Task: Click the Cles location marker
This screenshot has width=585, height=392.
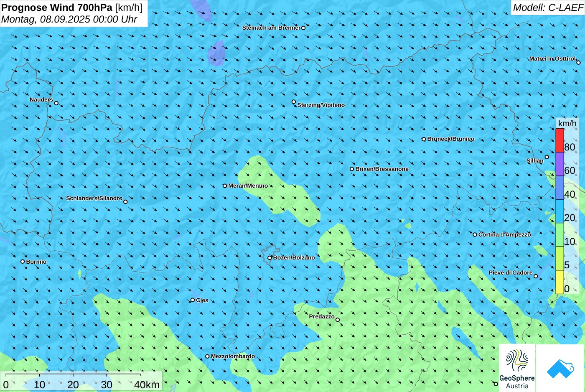Action: coord(193,300)
